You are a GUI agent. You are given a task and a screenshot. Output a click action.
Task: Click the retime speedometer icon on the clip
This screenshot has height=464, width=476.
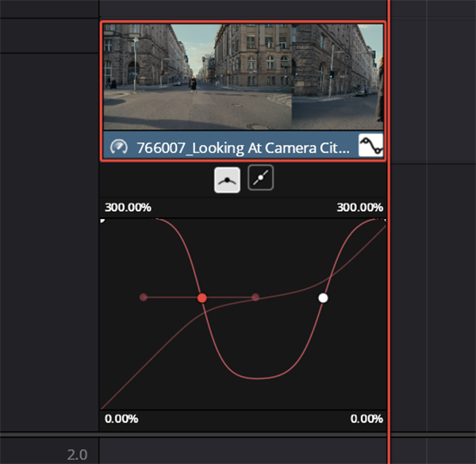(x=119, y=147)
